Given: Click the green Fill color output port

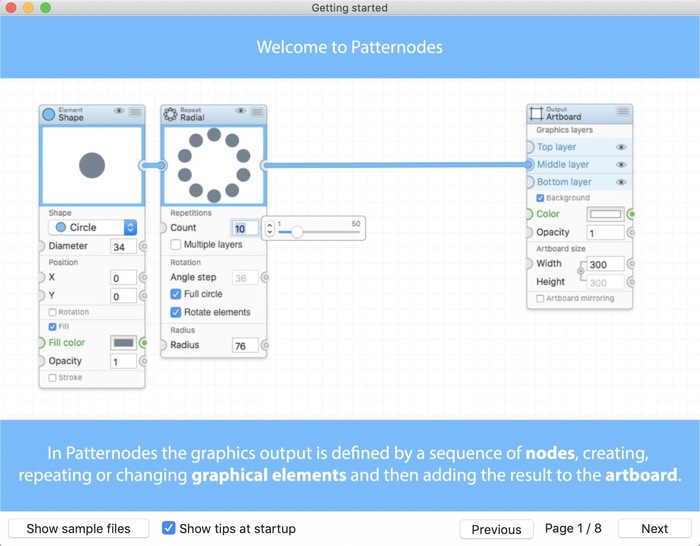Looking at the screenshot, I should pos(143,343).
